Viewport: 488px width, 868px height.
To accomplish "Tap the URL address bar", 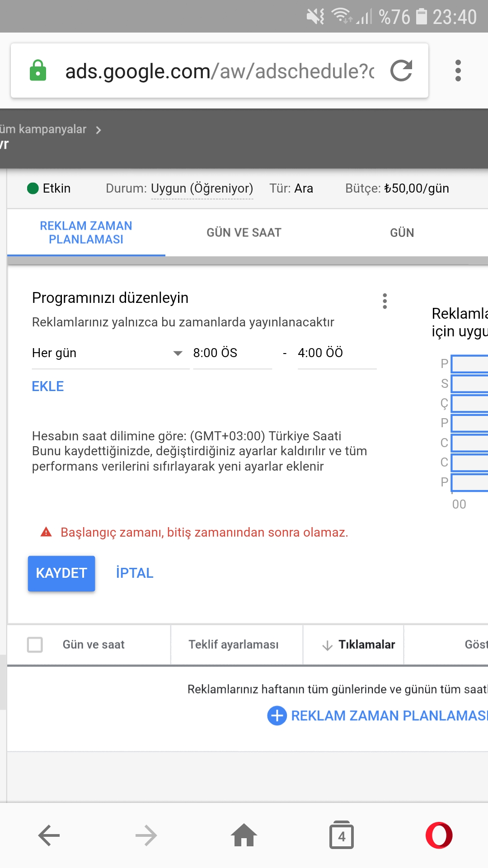I will pyautogui.click(x=220, y=71).
